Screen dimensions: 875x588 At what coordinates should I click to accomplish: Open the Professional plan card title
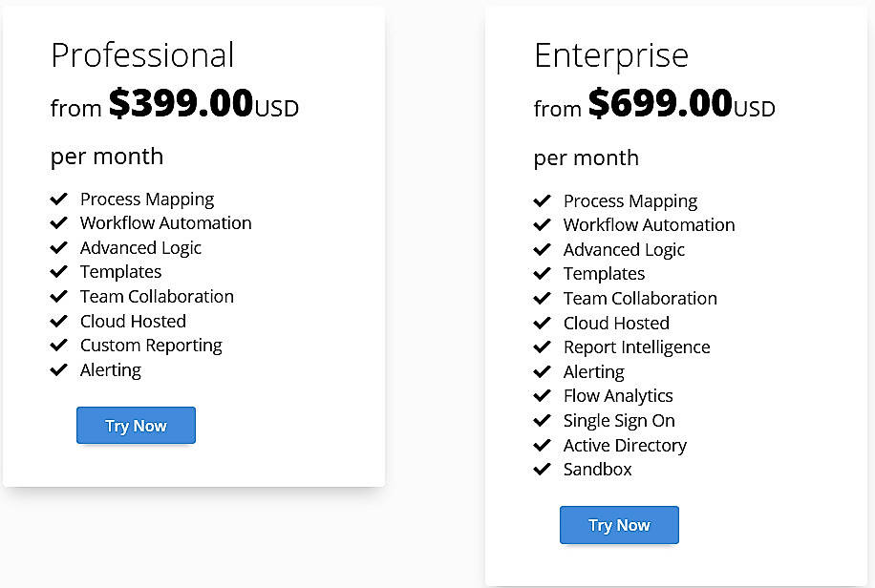click(x=142, y=55)
